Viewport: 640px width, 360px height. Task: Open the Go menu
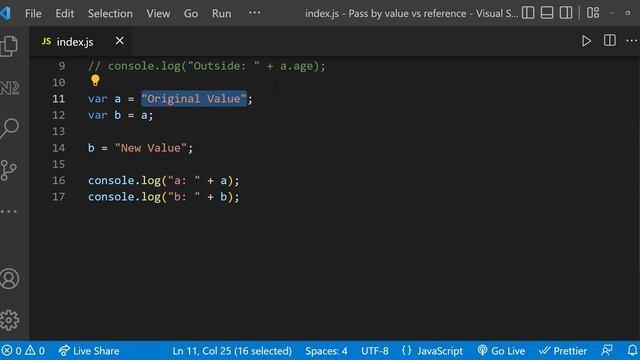point(191,13)
